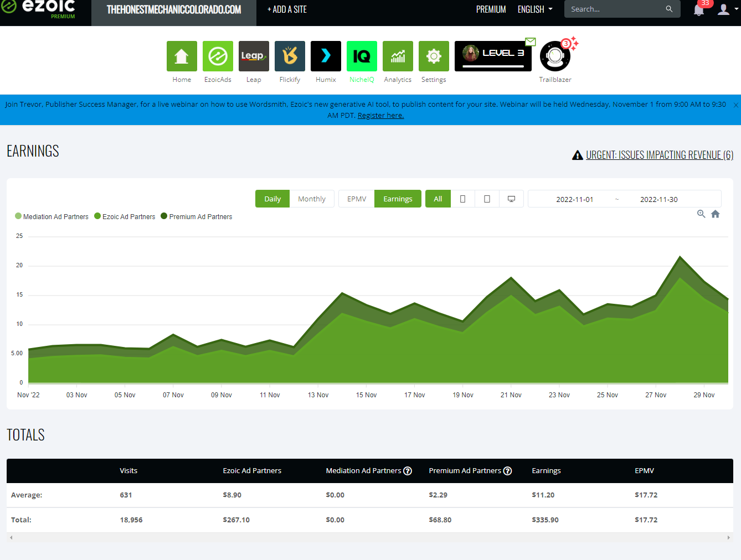Screen dimensions: 741x560
Task: Open the Settings gear icon
Action: pyautogui.click(x=434, y=56)
